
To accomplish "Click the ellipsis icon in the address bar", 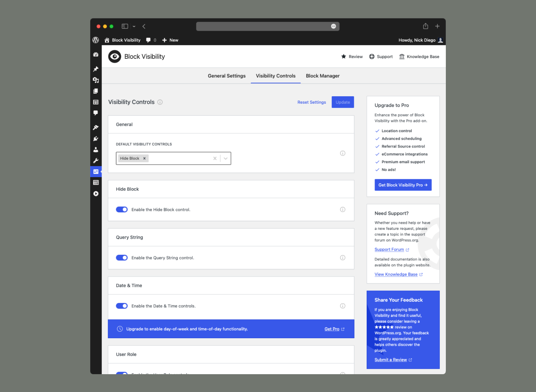I will click(334, 26).
